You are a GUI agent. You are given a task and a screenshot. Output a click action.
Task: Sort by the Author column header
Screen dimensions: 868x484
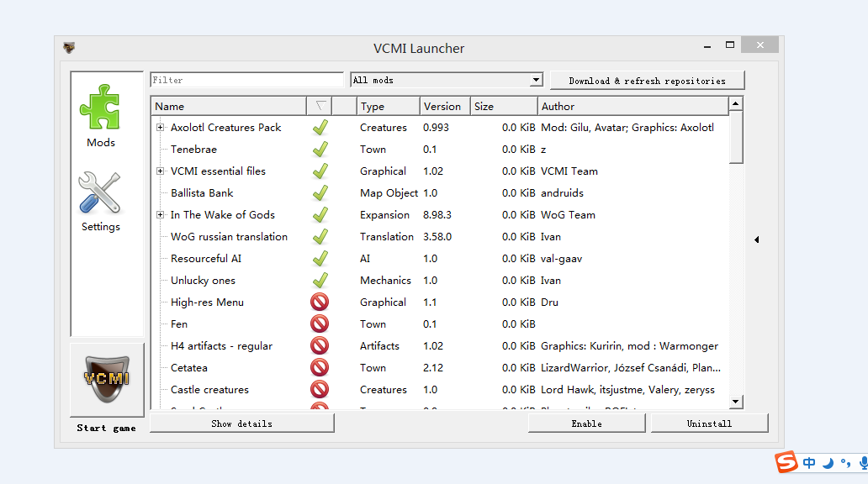pyautogui.click(x=632, y=106)
